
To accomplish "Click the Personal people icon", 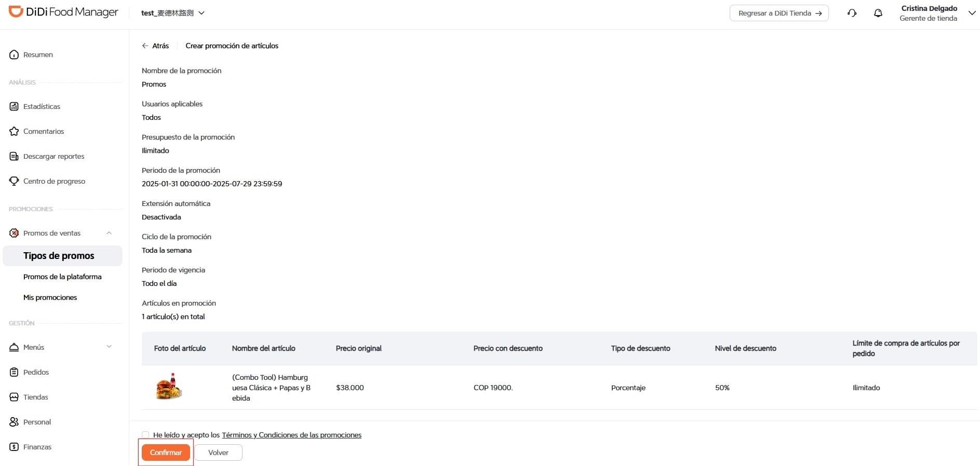I will pos(14,422).
